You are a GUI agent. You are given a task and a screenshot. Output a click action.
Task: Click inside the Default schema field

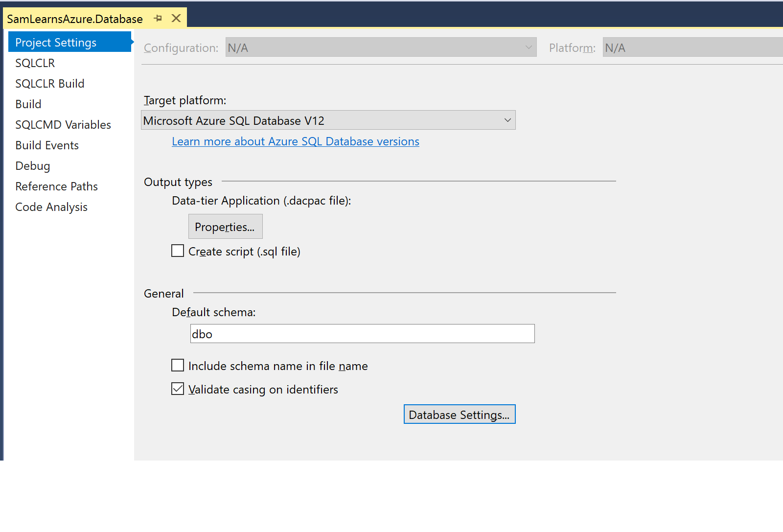tap(362, 334)
